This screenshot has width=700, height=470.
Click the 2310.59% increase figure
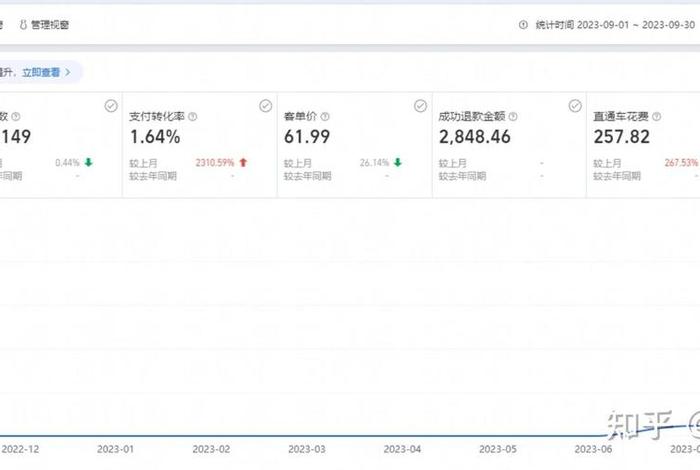click(215, 162)
